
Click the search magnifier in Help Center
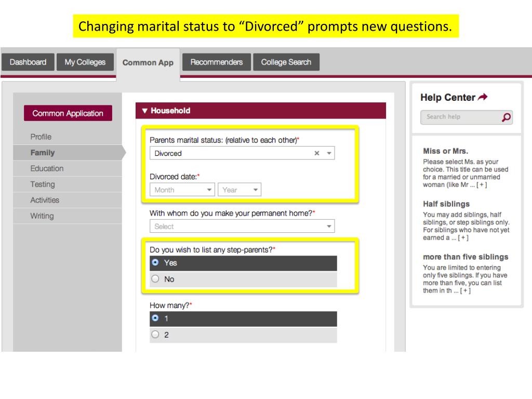point(506,117)
